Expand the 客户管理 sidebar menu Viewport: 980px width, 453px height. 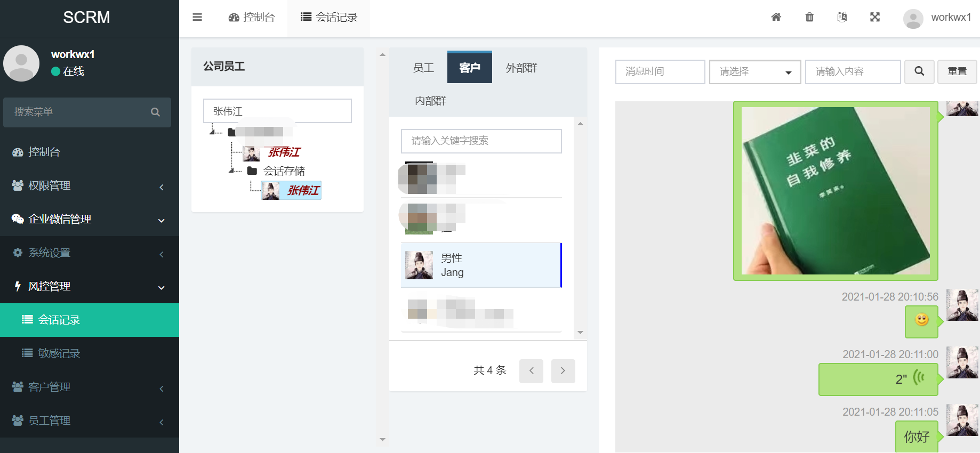[x=90, y=387]
